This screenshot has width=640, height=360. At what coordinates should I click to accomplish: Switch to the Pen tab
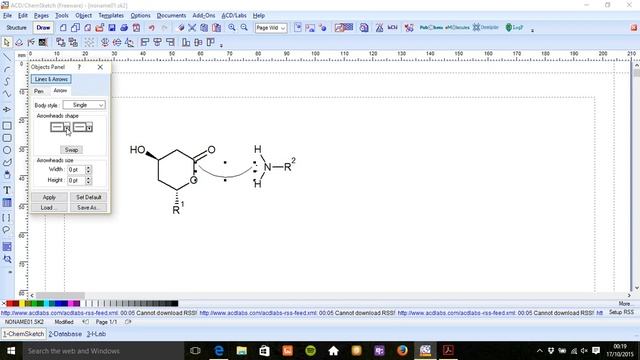(x=39, y=91)
